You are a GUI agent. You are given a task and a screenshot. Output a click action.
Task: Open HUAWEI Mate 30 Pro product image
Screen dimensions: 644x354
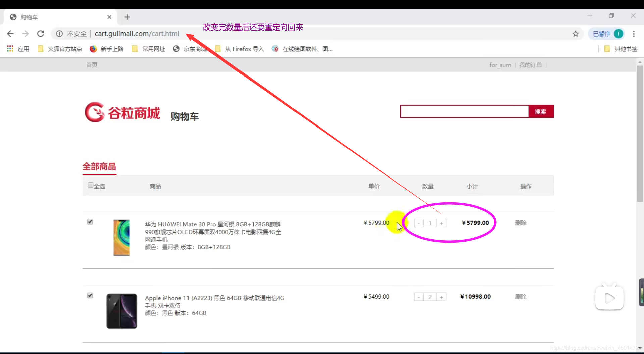tap(121, 238)
